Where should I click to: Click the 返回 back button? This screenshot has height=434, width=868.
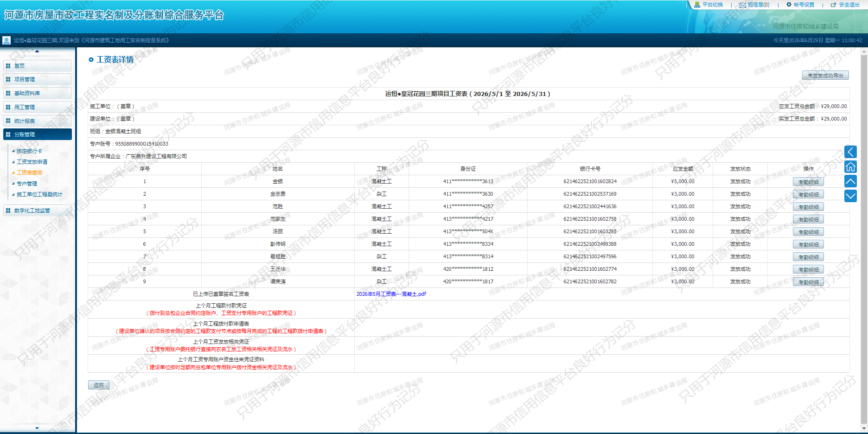click(x=99, y=385)
